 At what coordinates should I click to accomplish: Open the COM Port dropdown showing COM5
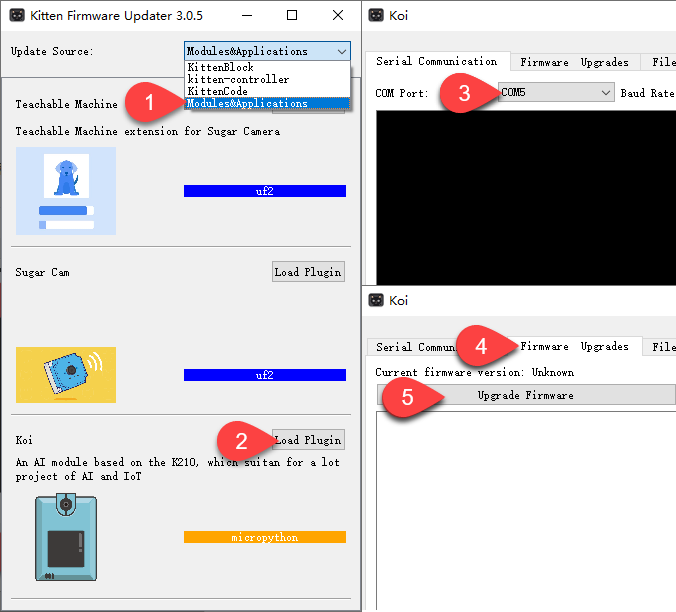tap(556, 92)
